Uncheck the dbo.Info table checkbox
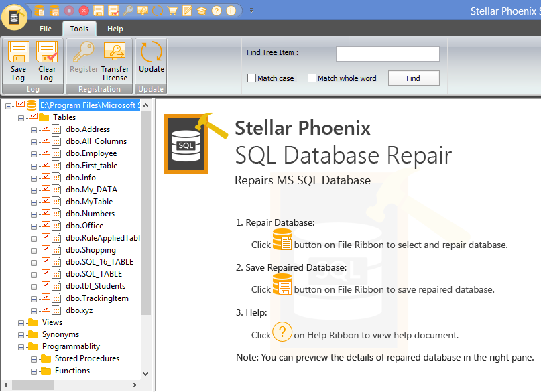 [x=46, y=176]
